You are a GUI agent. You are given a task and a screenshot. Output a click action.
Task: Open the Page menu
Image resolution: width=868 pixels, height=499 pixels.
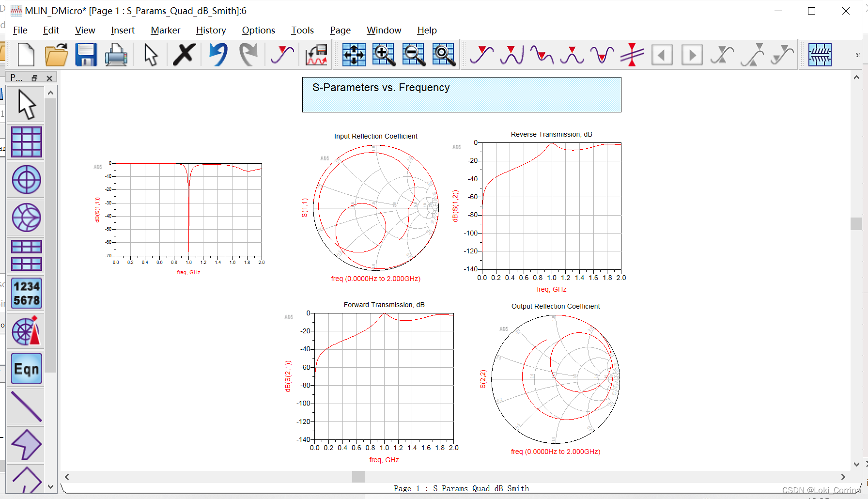click(340, 30)
